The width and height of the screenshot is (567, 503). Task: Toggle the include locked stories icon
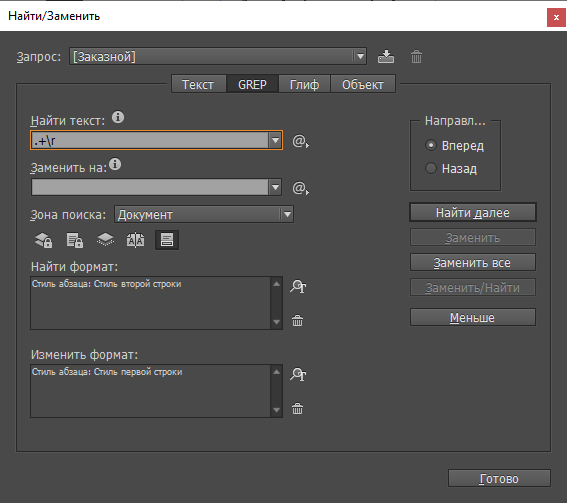click(x=75, y=240)
